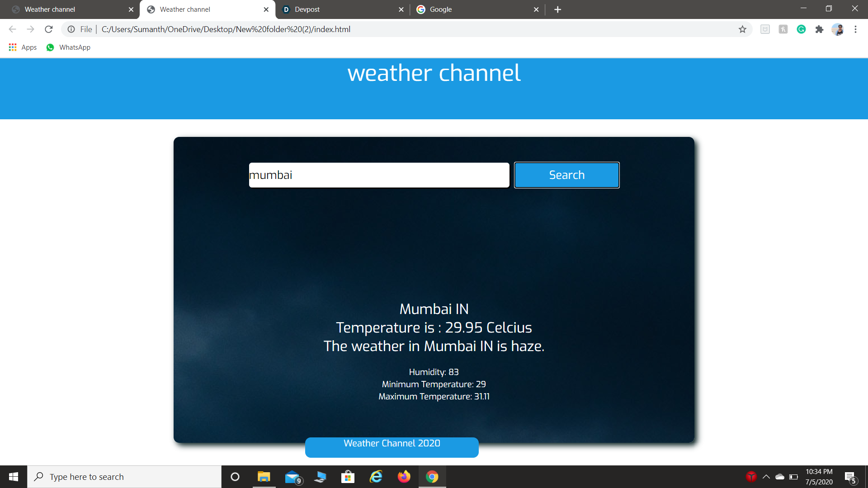View site information icon in address bar

71,29
